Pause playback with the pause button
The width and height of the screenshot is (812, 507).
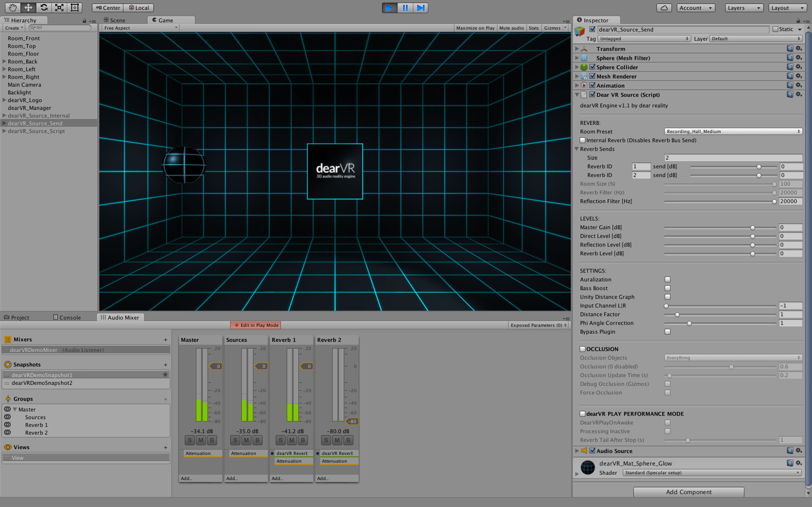(405, 8)
